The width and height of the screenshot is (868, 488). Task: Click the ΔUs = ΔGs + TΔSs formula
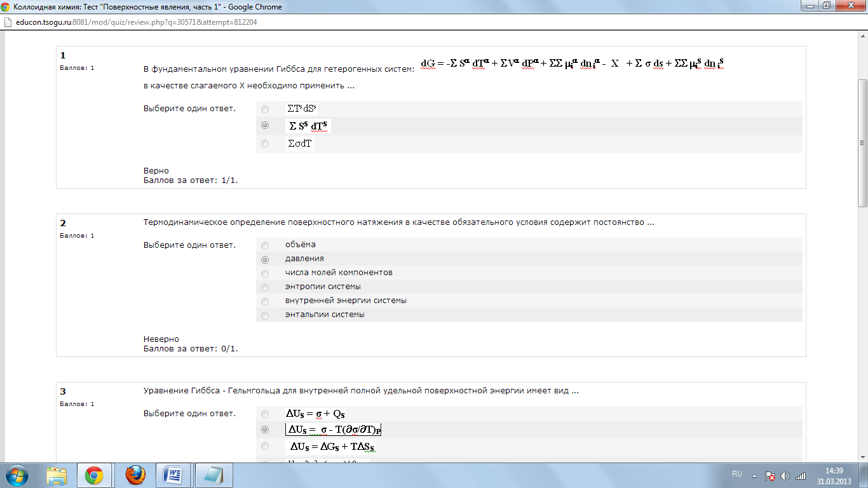pos(333,447)
